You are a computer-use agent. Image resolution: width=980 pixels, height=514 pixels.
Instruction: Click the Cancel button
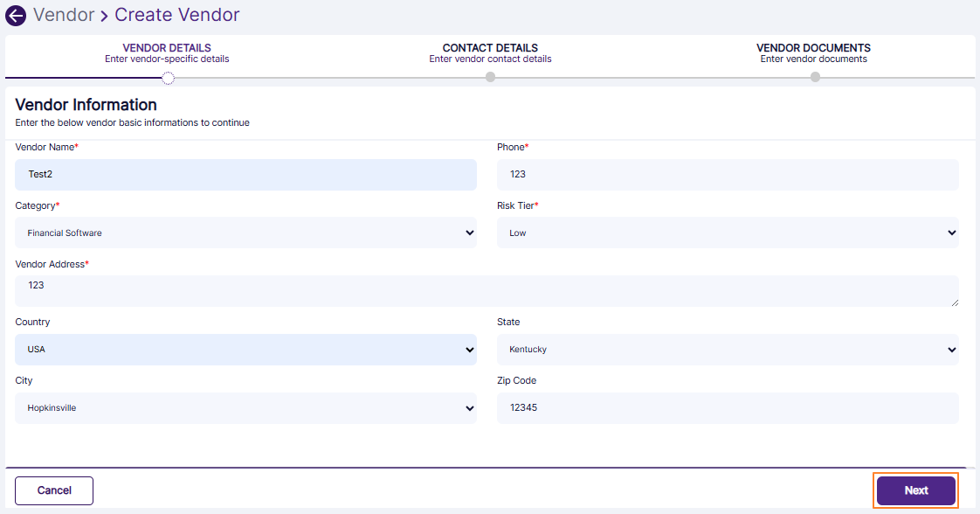coord(54,490)
